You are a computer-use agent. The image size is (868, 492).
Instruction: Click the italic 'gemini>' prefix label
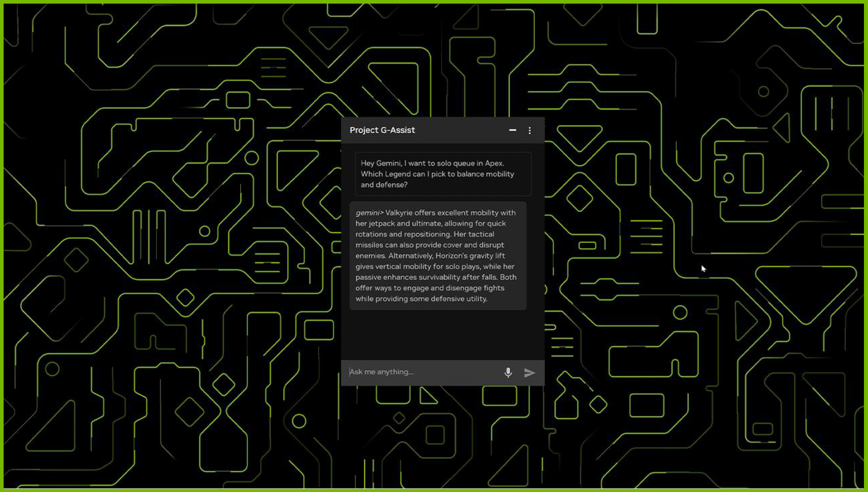369,213
